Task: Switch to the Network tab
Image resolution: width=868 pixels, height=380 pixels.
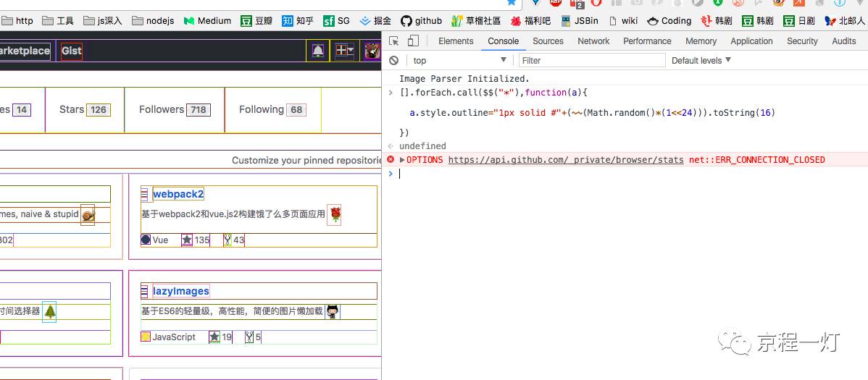Action: 593,41
